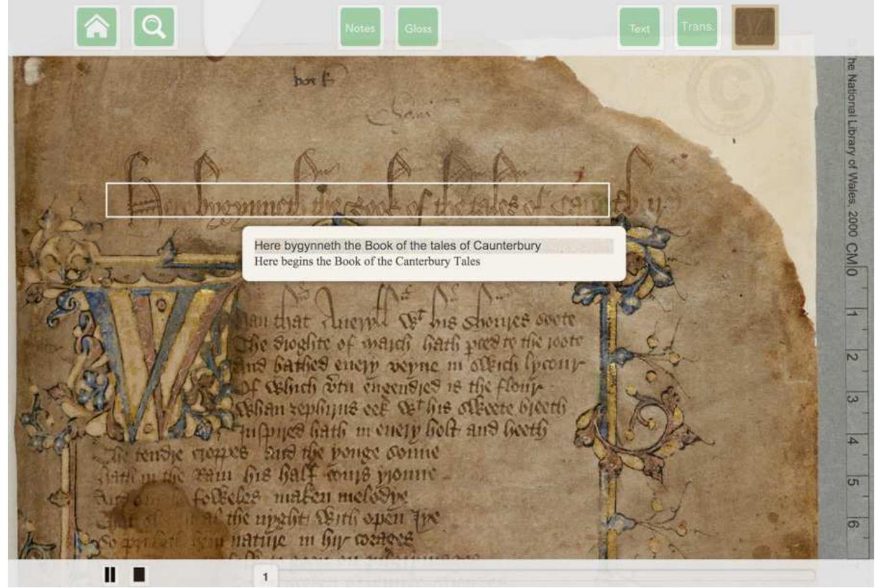The height and width of the screenshot is (588, 883).
Task: Select the manuscript thumbnail button
Action: tap(755, 27)
